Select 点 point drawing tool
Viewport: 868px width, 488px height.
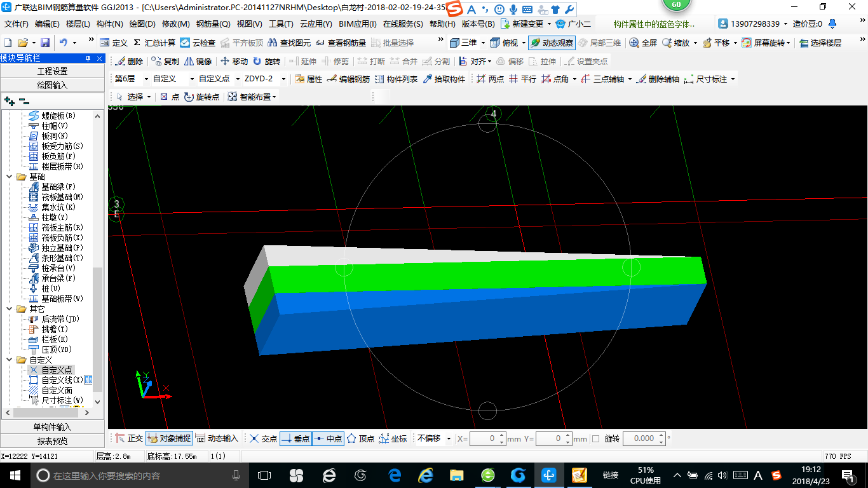click(170, 97)
